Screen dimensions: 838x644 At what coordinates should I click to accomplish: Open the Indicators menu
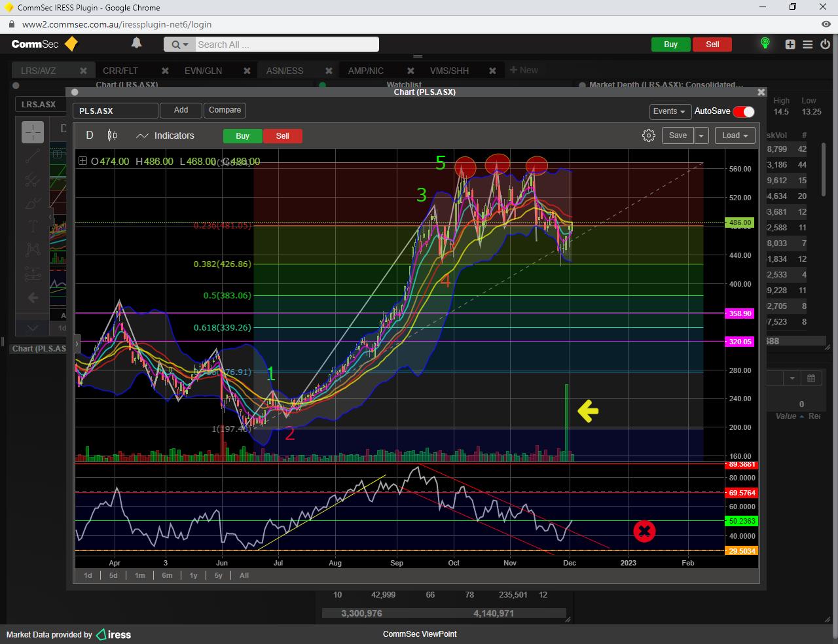[165, 135]
